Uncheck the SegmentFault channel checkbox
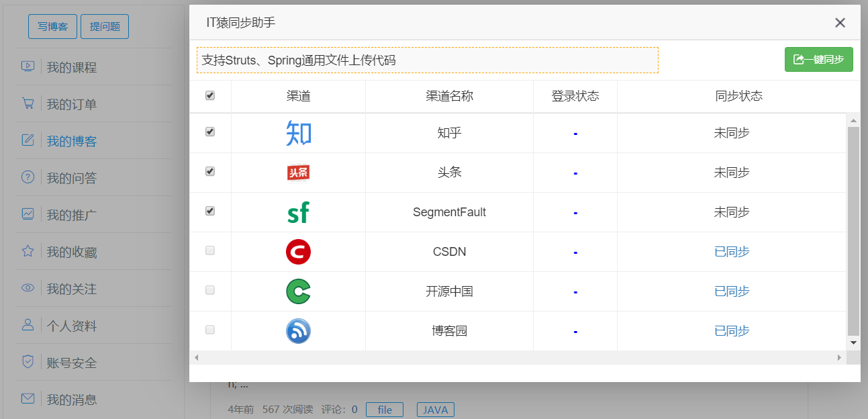868x419 pixels. click(x=210, y=212)
